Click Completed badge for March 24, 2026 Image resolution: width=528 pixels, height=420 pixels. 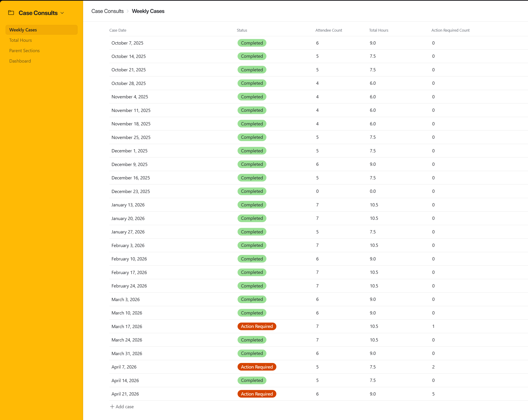[x=252, y=340]
